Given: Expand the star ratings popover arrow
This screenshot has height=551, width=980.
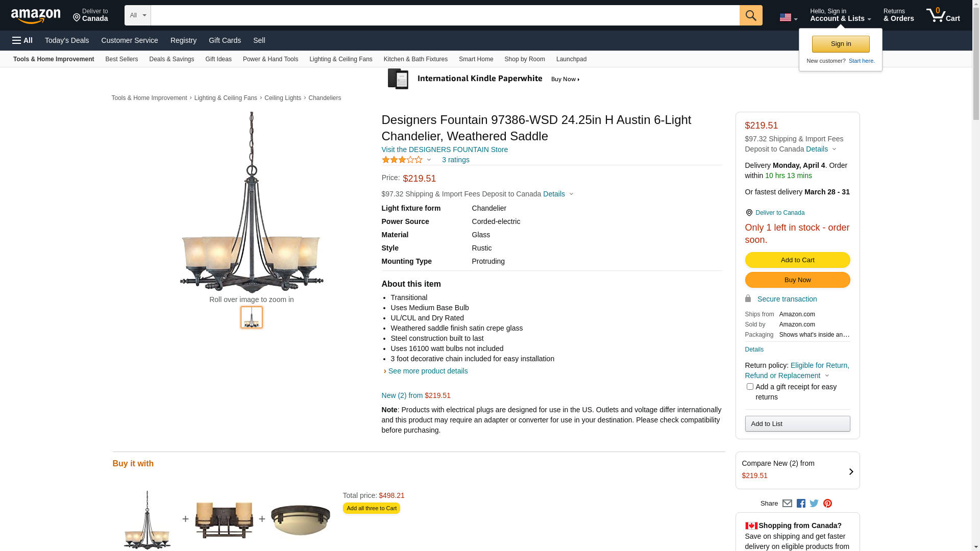Looking at the screenshot, I should point(429,160).
